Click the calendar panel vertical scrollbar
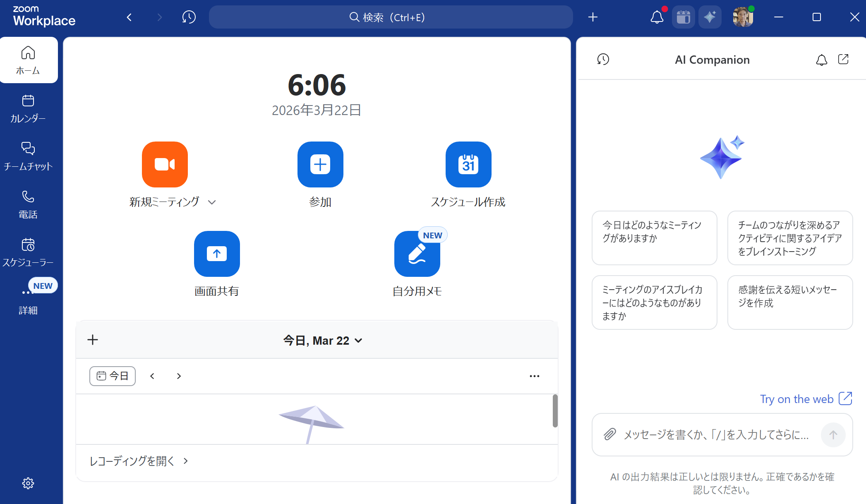The width and height of the screenshot is (866, 504). pyautogui.click(x=555, y=410)
